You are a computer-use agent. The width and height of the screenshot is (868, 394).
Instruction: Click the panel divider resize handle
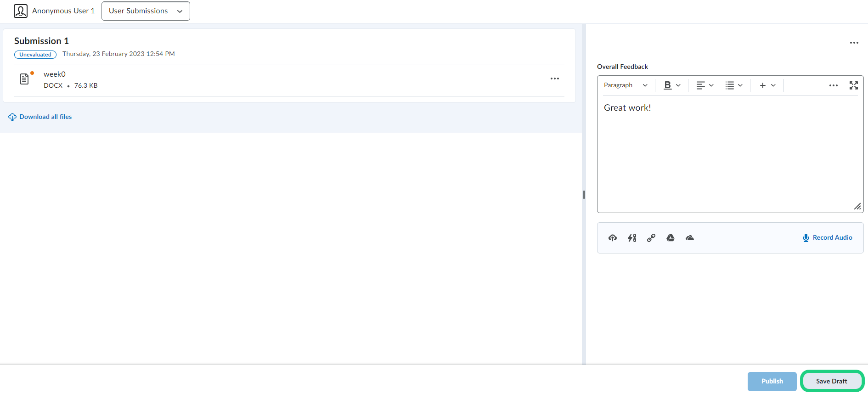[x=584, y=195]
